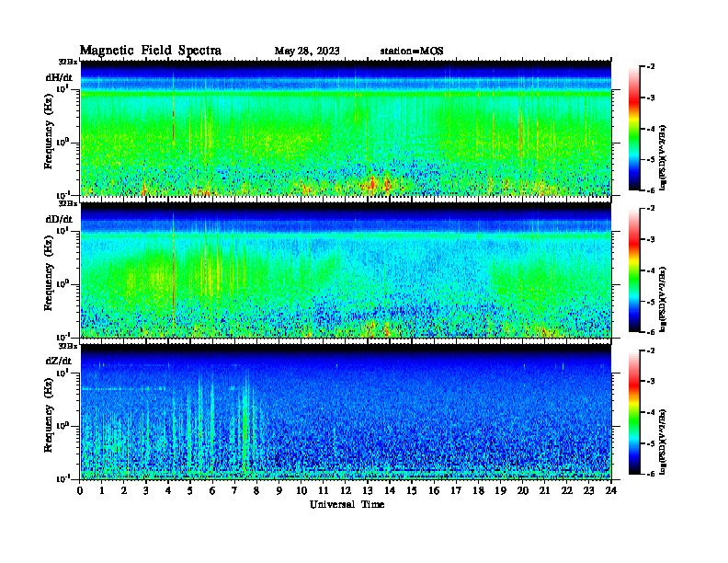Click hour "17" tick label on time axis
Viewport: 728px width, 563px height.
pyautogui.click(x=456, y=491)
